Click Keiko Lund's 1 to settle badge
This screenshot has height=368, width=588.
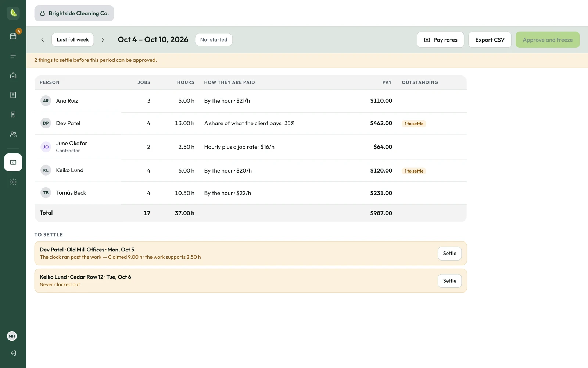414,171
